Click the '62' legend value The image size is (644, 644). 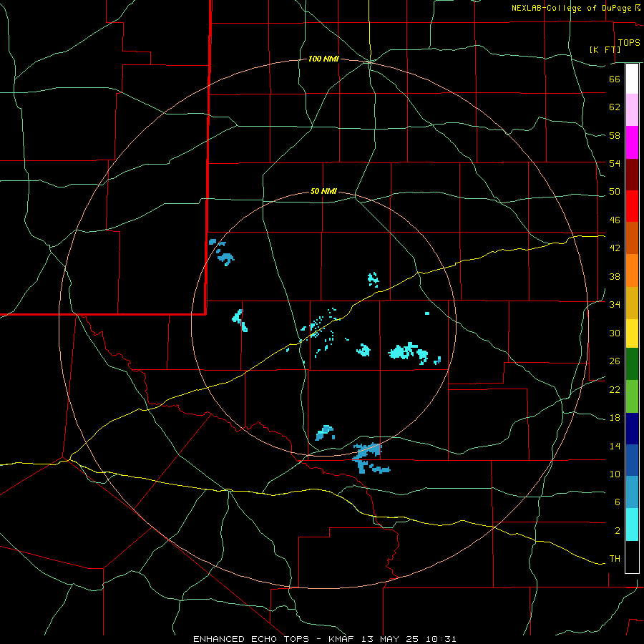(615, 107)
